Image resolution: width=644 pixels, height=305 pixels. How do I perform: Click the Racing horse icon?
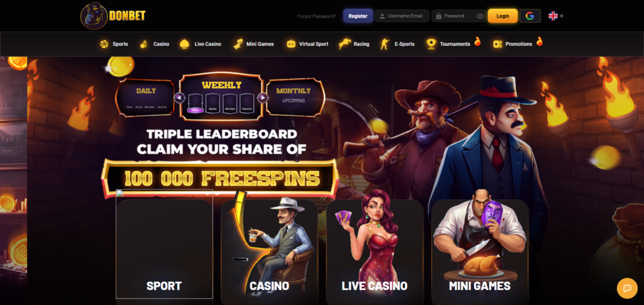(345, 44)
